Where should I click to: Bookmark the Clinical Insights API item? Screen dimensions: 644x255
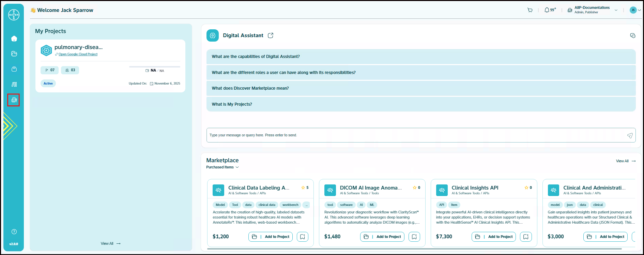[526, 237]
